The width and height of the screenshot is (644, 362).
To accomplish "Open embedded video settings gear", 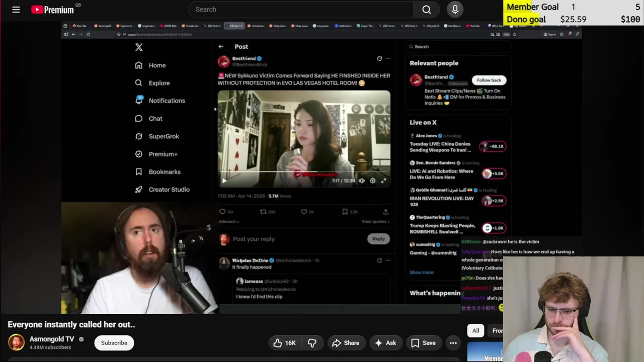I will click(x=372, y=180).
